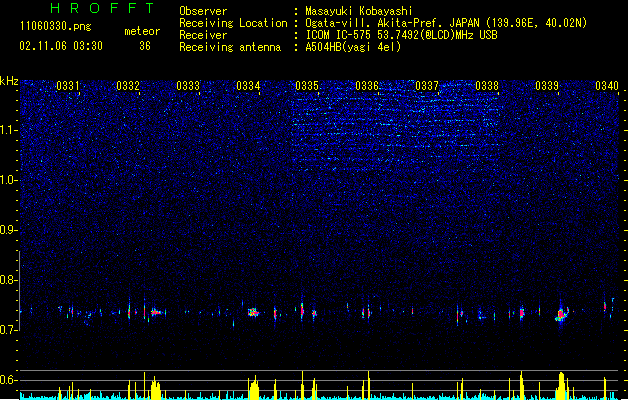Click the 'Observer' field label

(x=203, y=11)
